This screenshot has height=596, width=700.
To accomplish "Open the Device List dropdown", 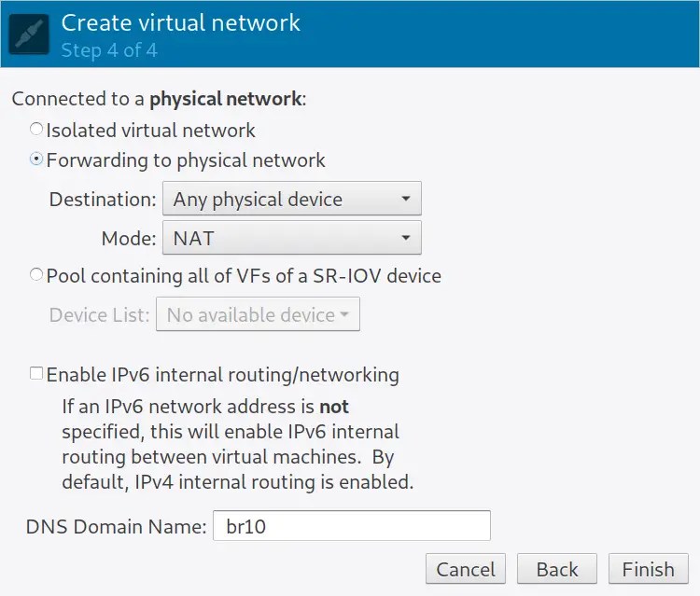I will 258,314.
